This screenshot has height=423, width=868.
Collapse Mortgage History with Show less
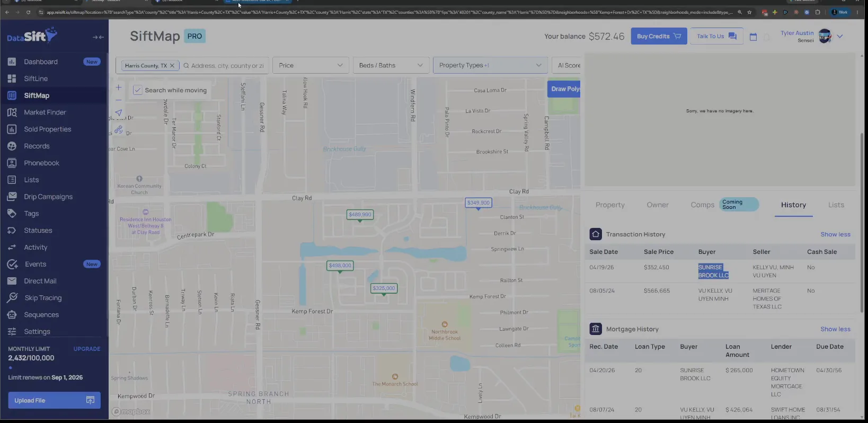[835, 329]
